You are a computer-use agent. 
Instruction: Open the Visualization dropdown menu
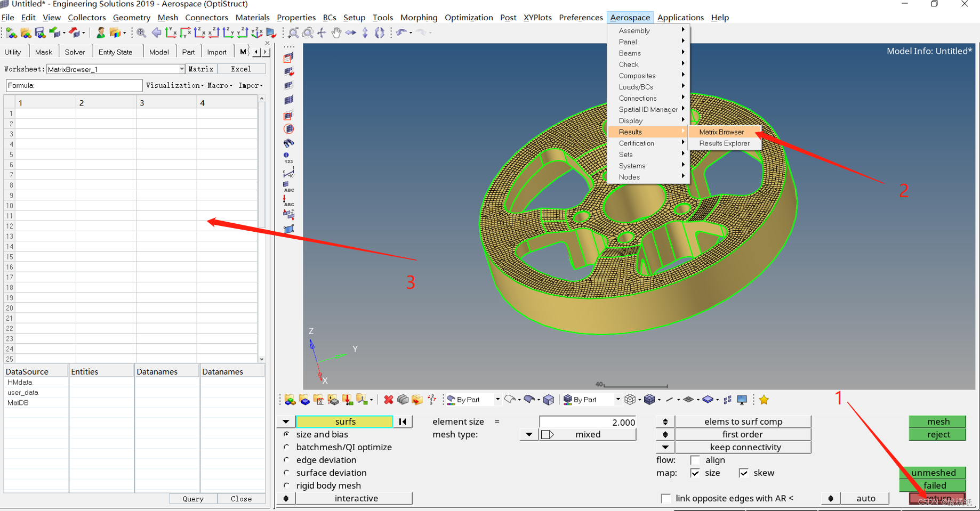tap(174, 85)
